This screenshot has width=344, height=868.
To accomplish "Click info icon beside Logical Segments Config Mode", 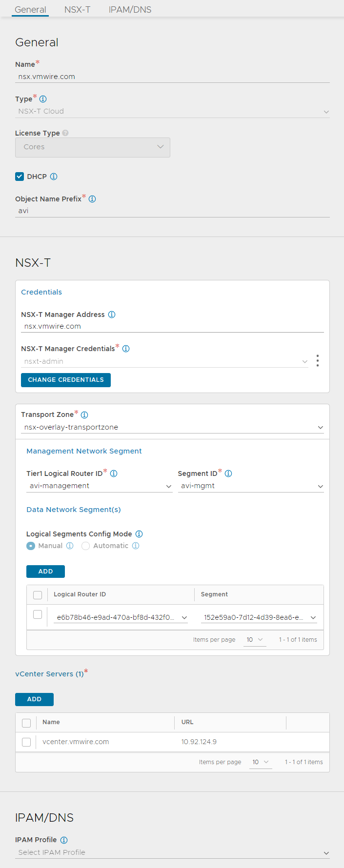I will click(x=139, y=534).
